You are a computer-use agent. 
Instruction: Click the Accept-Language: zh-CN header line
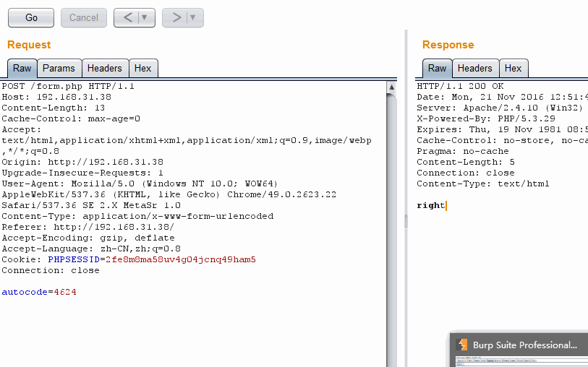(91, 249)
